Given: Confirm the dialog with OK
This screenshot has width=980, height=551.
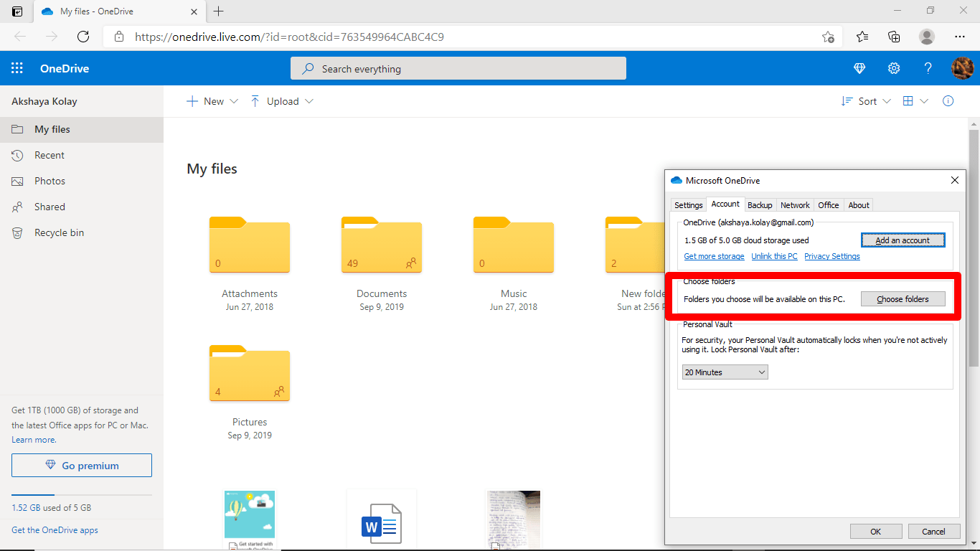Looking at the screenshot, I should 876,532.
